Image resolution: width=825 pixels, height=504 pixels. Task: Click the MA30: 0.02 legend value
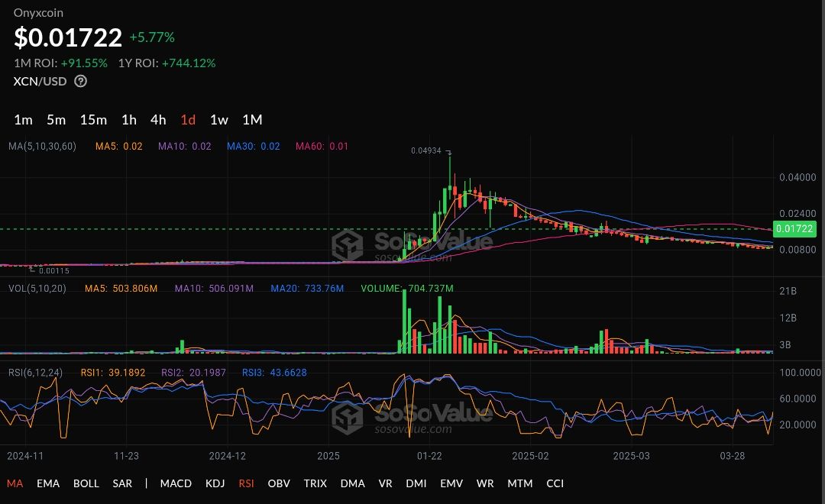(x=253, y=147)
